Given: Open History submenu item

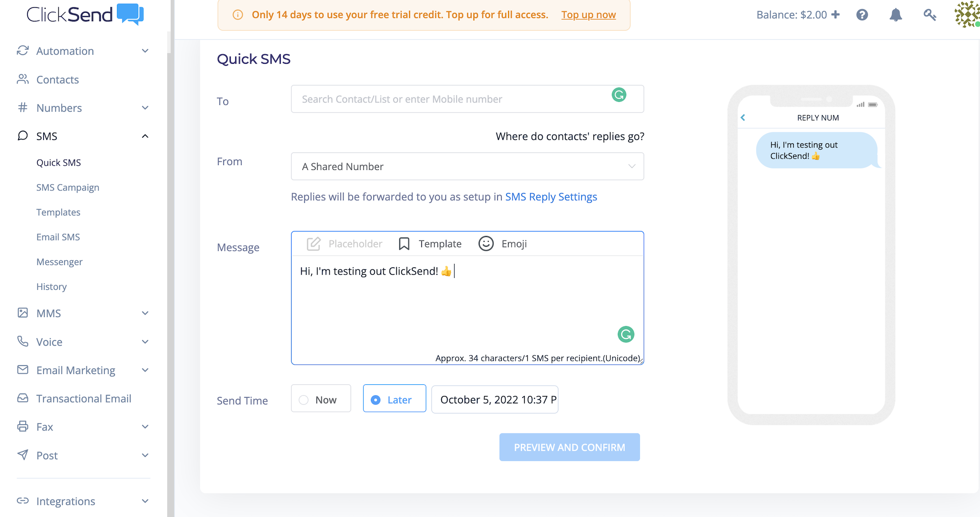Looking at the screenshot, I should 51,286.
